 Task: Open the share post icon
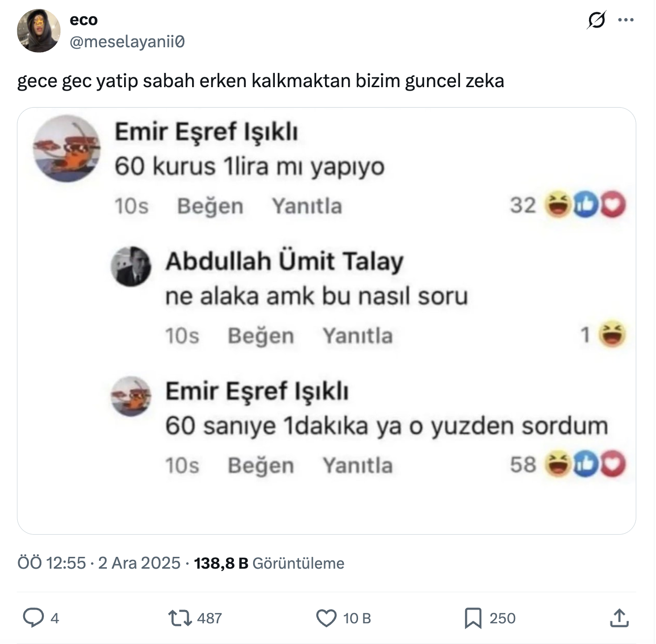coord(619,618)
